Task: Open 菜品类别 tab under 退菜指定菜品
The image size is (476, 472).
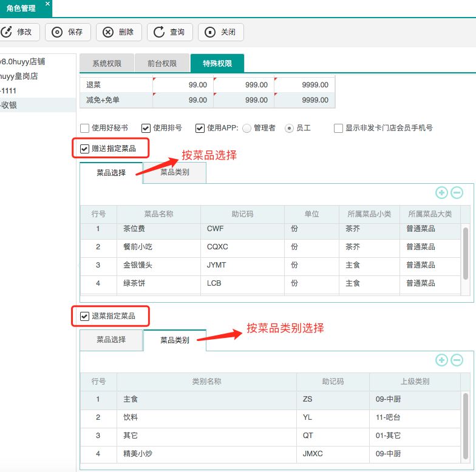Action: pos(175,340)
